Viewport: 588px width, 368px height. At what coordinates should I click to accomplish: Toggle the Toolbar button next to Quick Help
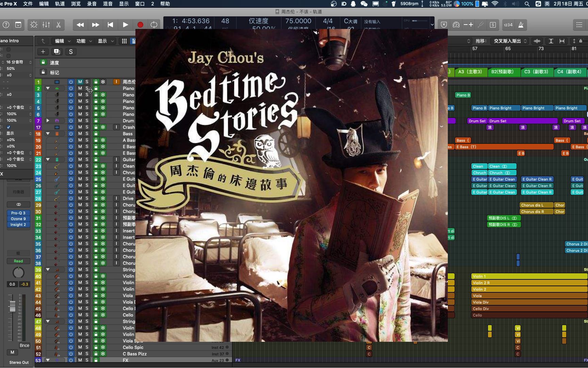tap(18, 25)
